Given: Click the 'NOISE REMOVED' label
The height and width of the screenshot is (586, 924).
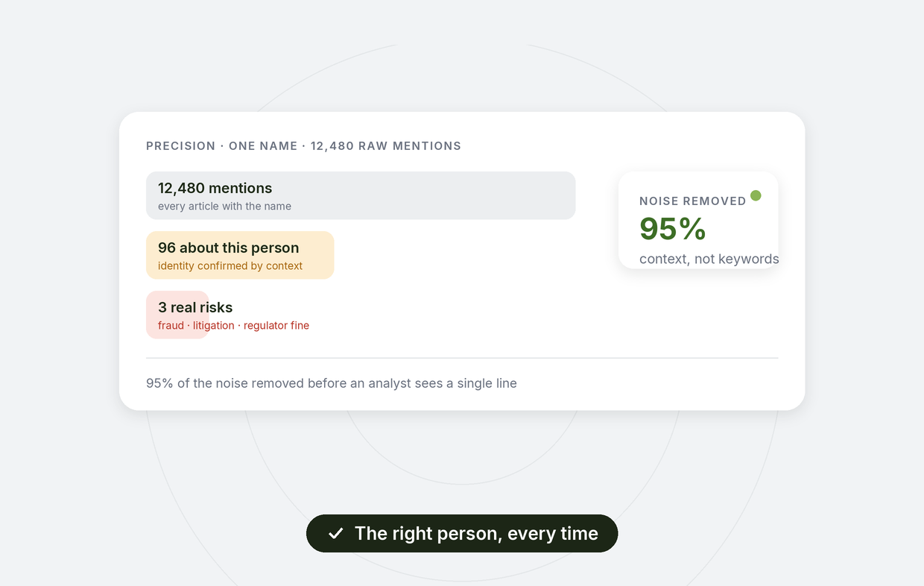Looking at the screenshot, I should (692, 201).
